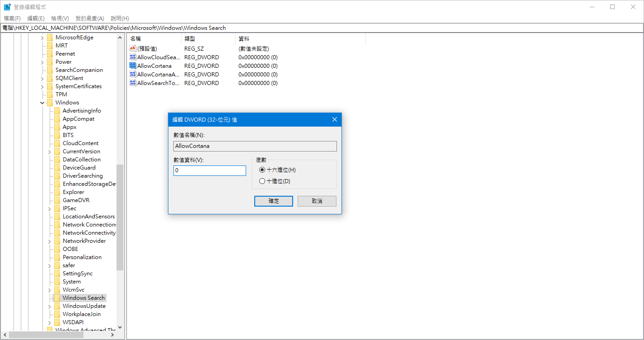This screenshot has height=340, width=644.
Task: Click the tree pane vertical scrollbar thumb
Action: [120, 217]
